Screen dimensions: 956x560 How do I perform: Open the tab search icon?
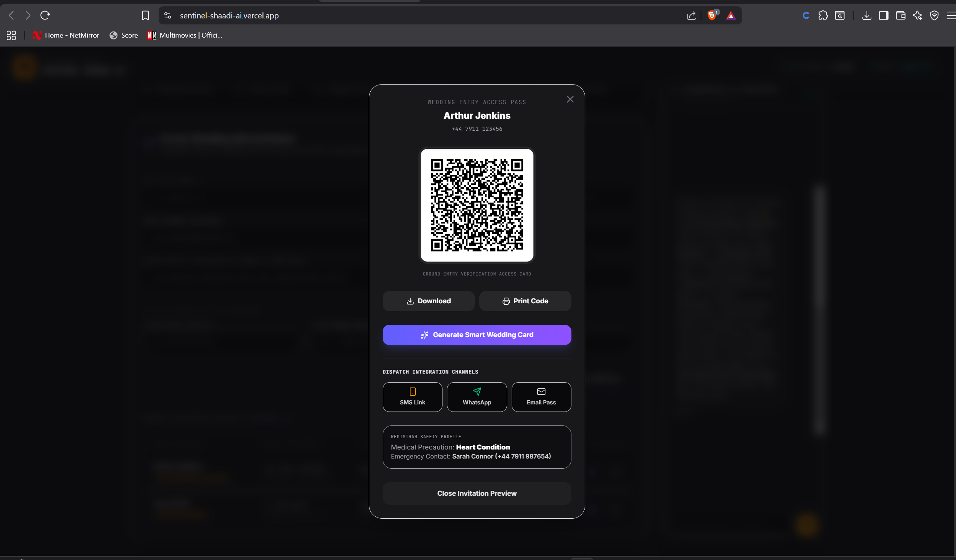click(840, 15)
